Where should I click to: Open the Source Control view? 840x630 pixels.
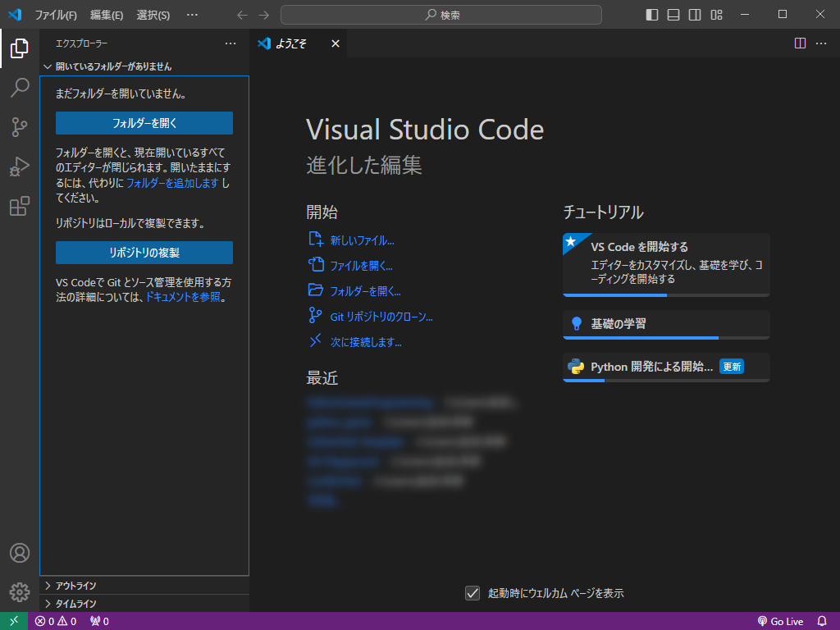point(20,127)
